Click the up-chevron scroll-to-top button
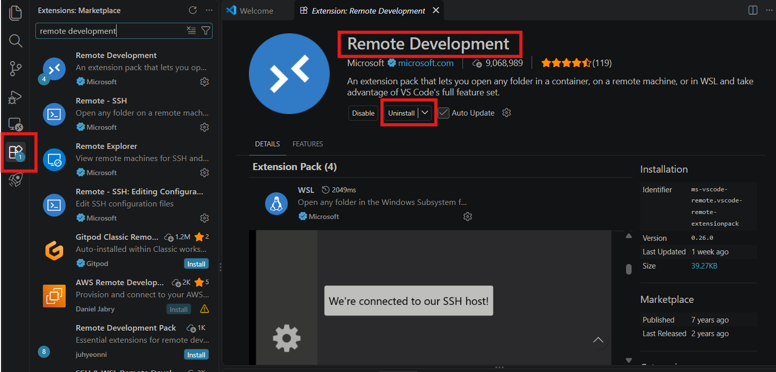This screenshot has height=372, width=776. pos(598,340)
